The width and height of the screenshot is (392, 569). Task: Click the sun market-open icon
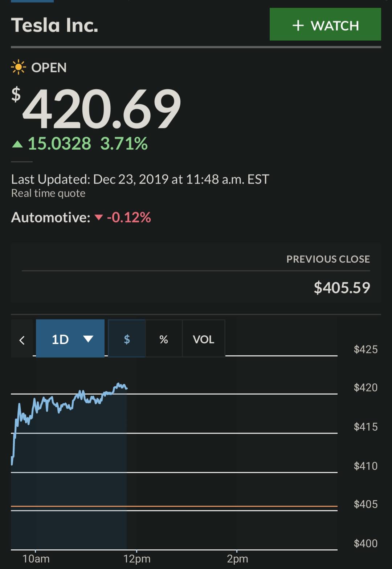(18, 68)
